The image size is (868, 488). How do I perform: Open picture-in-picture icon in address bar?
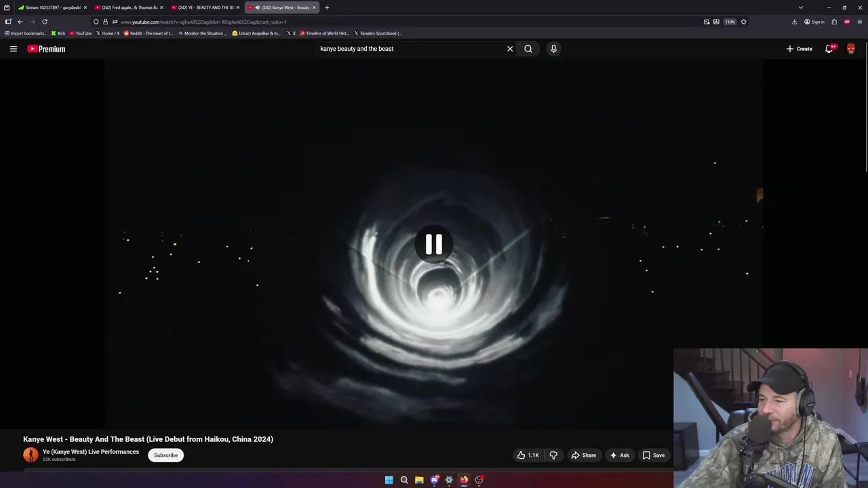click(x=707, y=22)
